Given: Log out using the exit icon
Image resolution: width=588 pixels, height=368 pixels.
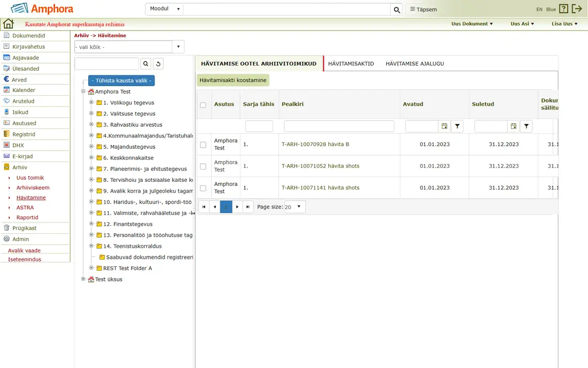Looking at the screenshot, I should point(576,9).
